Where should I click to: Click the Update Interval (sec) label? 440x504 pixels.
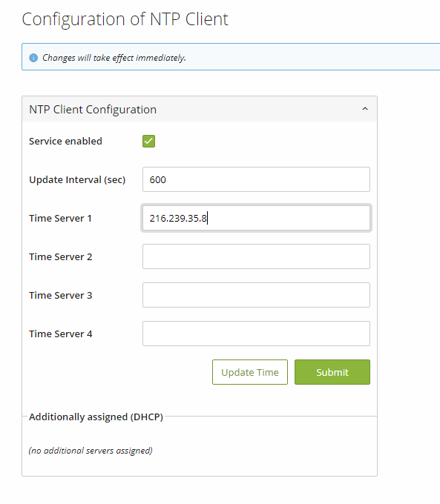tap(77, 179)
